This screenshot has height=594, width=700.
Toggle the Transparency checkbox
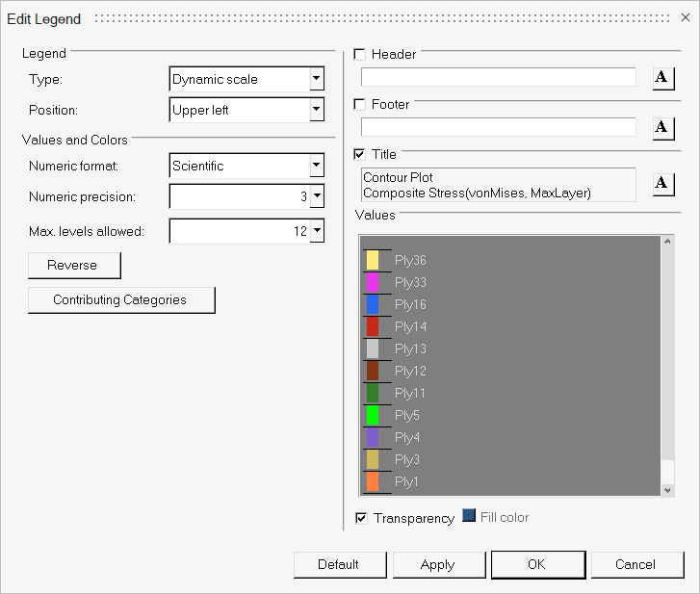(362, 518)
